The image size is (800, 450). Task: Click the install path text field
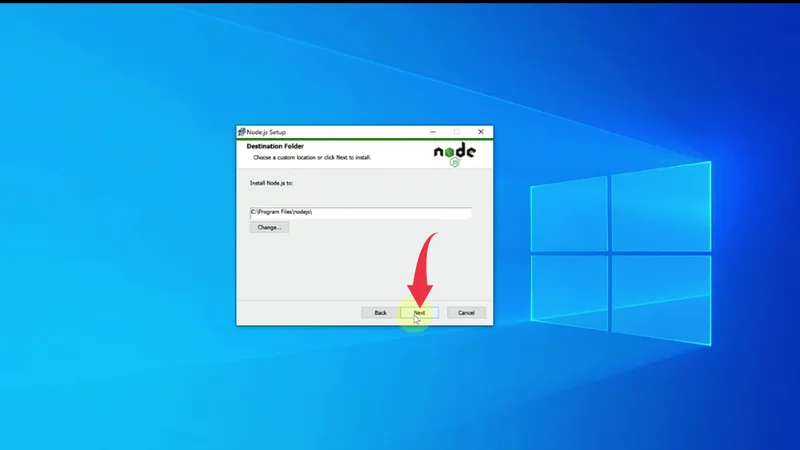[360, 213]
